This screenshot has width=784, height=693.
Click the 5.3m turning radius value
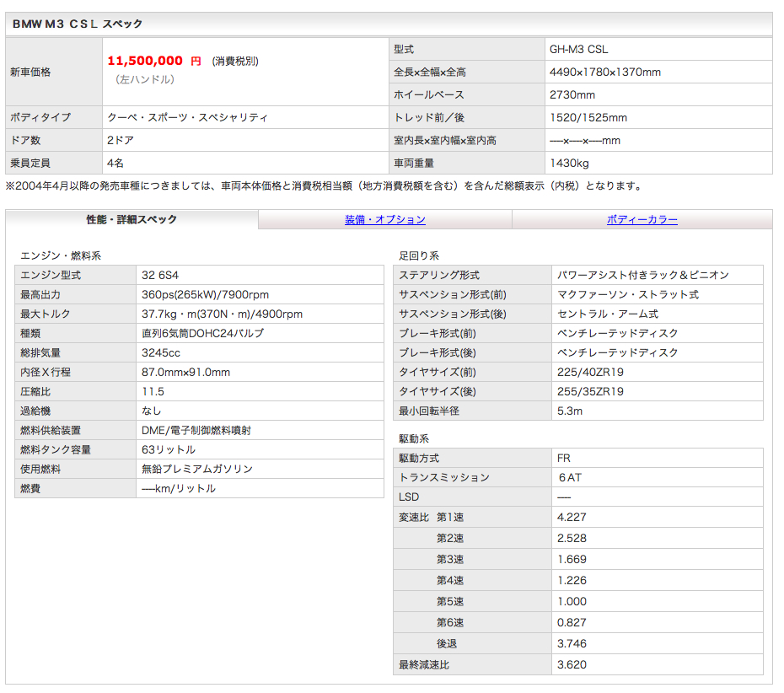pos(570,411)
